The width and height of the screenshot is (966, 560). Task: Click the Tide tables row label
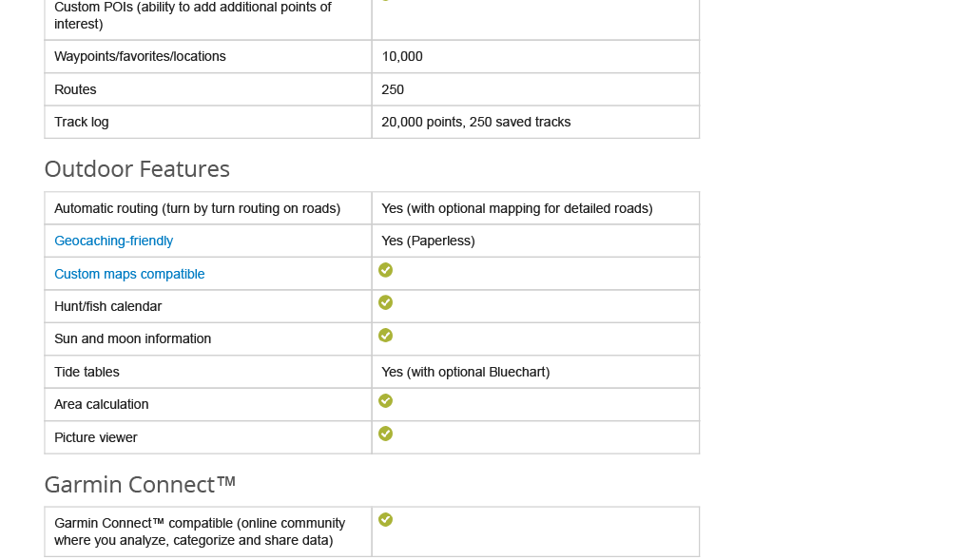[x=87, y=372]
